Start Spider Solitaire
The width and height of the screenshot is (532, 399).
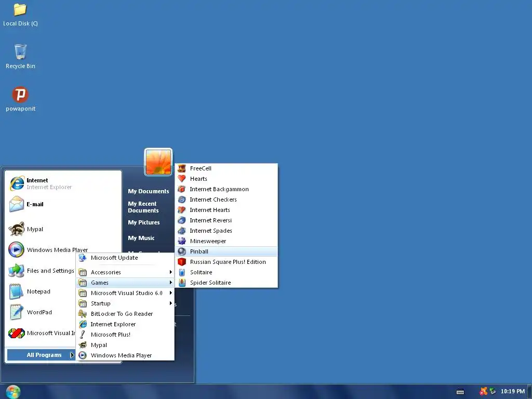click(227, 283)
